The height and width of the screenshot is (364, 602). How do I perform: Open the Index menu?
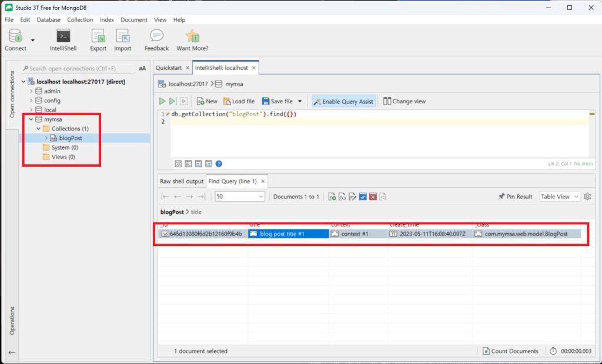point(107,19)
